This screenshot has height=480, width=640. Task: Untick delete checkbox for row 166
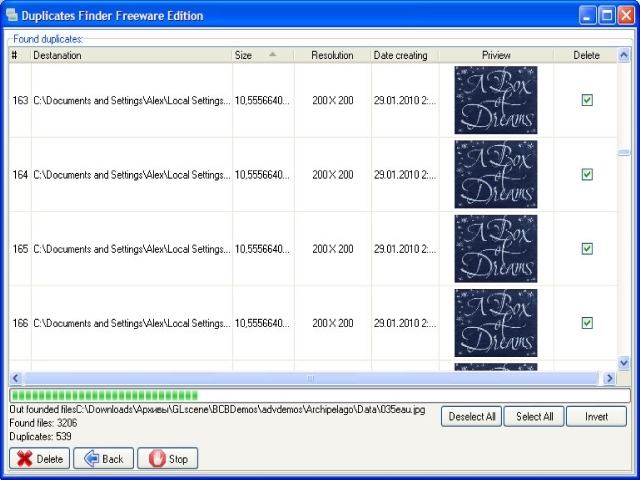tap(587, 323)
